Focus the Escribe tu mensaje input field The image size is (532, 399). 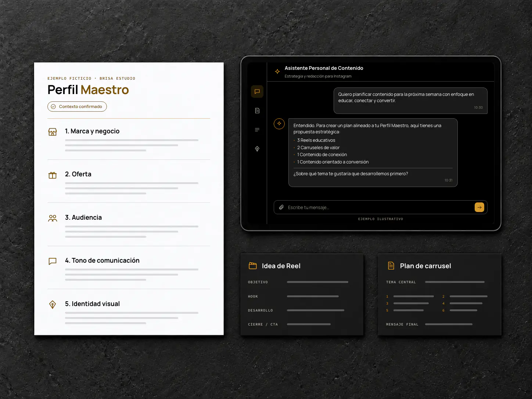pos(381,207)
